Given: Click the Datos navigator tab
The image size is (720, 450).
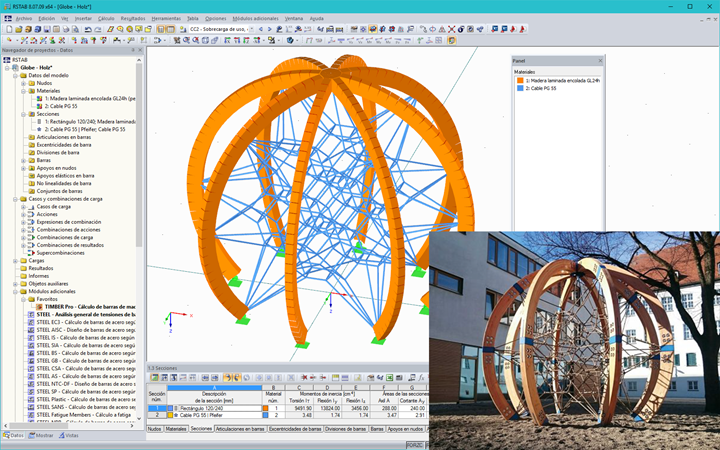Looking at the screenshot, I should (14, 435).
